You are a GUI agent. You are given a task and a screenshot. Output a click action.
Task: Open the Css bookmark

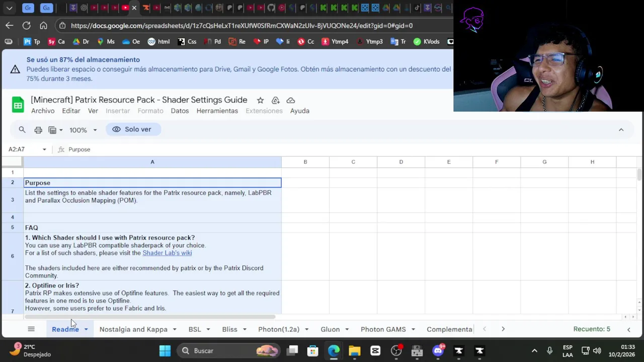pos(187,42)
